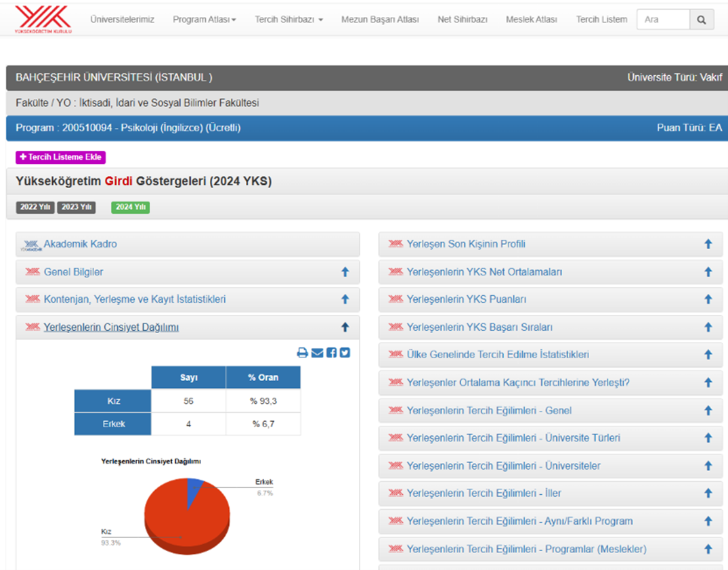Select the 2024 Yılı year button

tap(130, 207)
